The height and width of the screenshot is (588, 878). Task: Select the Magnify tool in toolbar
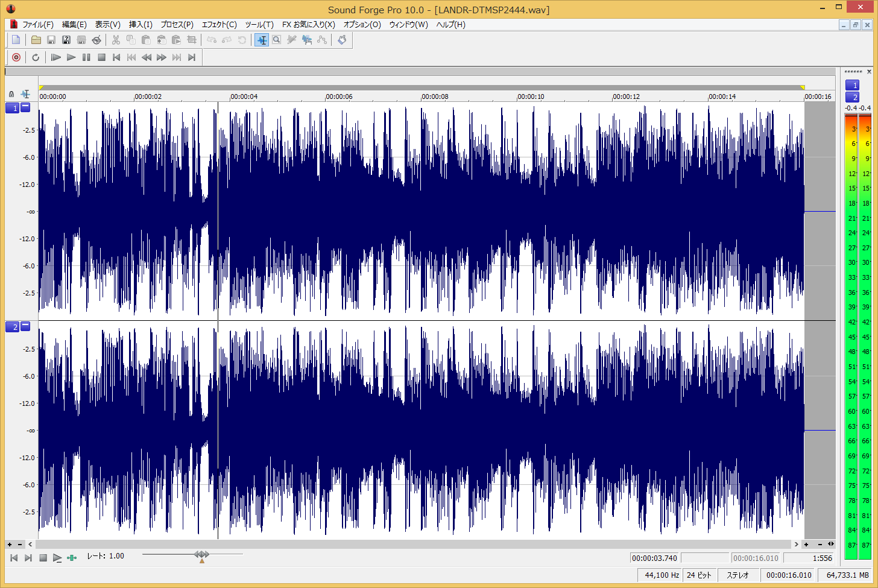(x=276, y=40)
